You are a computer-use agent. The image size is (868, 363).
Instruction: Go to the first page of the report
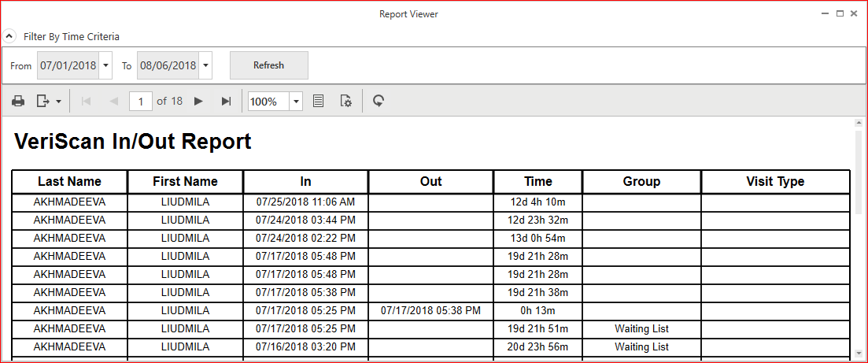coord(86,102)
